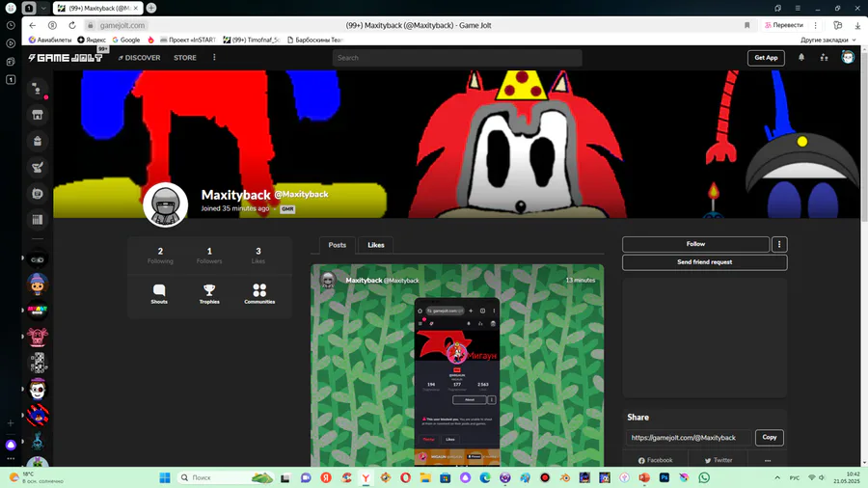Open the Maxityback profile avatar
Image resolution: width=868 pixels, height=488 pixels.
166,204
